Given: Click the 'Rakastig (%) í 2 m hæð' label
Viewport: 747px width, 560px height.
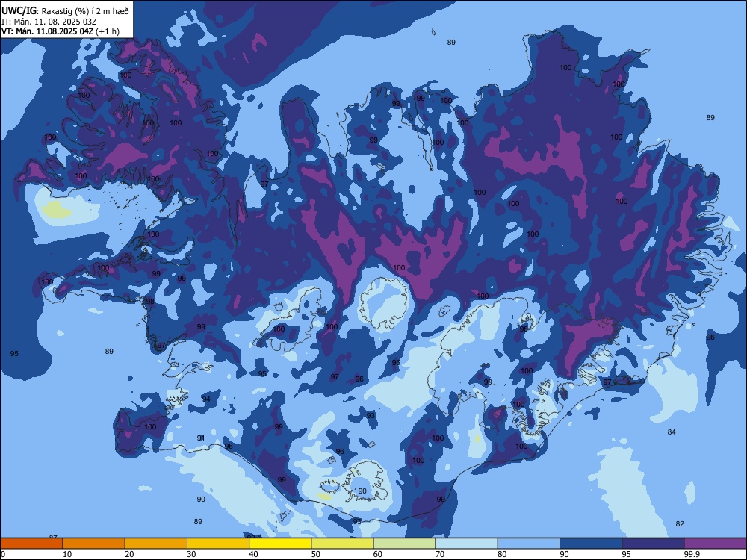Looking at the screenshot, I should (84, 11).
